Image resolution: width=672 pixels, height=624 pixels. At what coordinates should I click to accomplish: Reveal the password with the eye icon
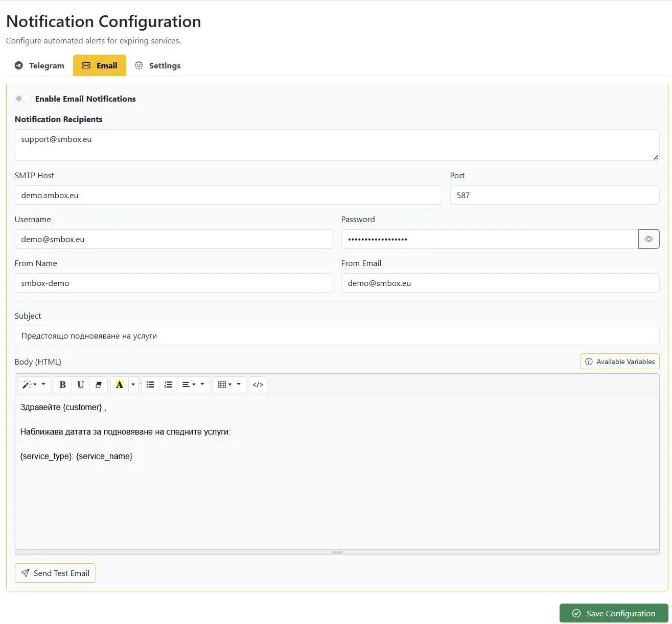[648, 239]
